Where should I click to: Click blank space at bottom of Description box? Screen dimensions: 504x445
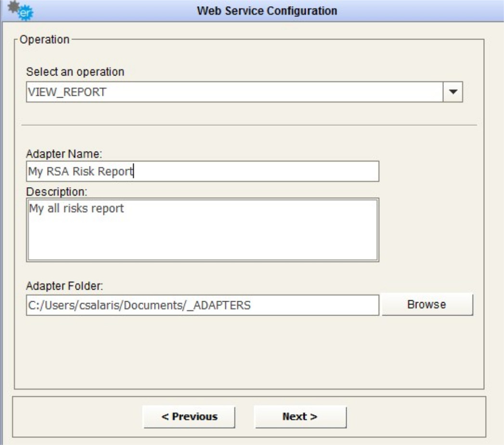tap(202, 245)
